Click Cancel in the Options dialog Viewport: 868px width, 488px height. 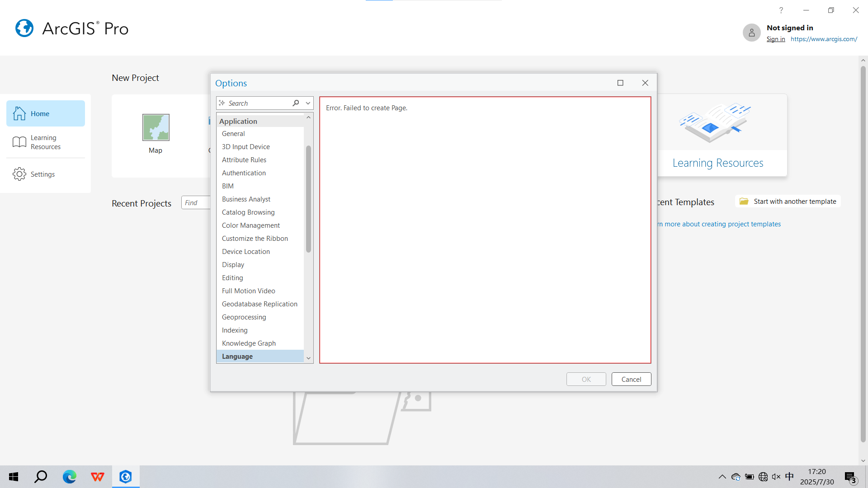pyautogui.click(x=631, y=379)
